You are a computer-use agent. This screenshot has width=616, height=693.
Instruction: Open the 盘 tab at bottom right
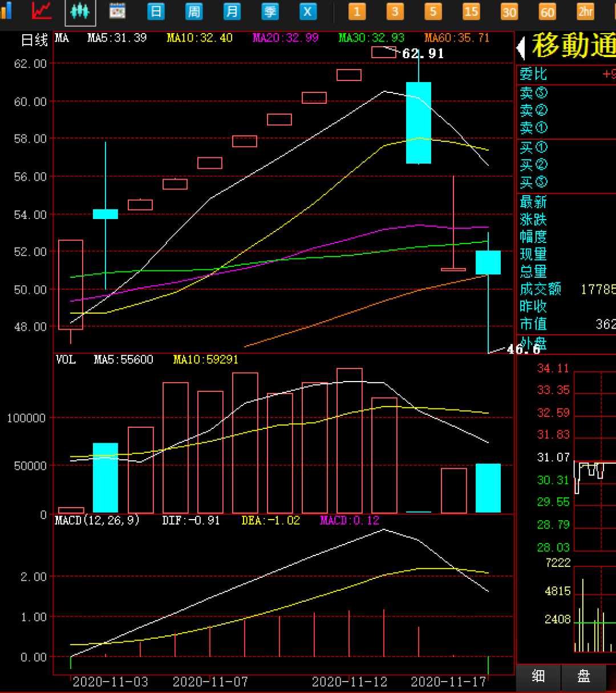click(583, 676)
